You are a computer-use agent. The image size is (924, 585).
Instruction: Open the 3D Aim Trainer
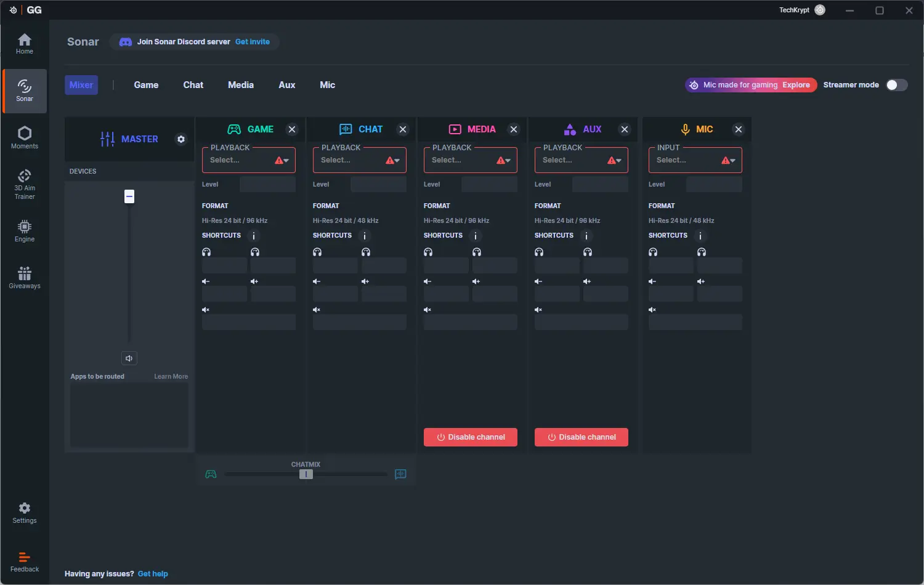pos(25,185)
